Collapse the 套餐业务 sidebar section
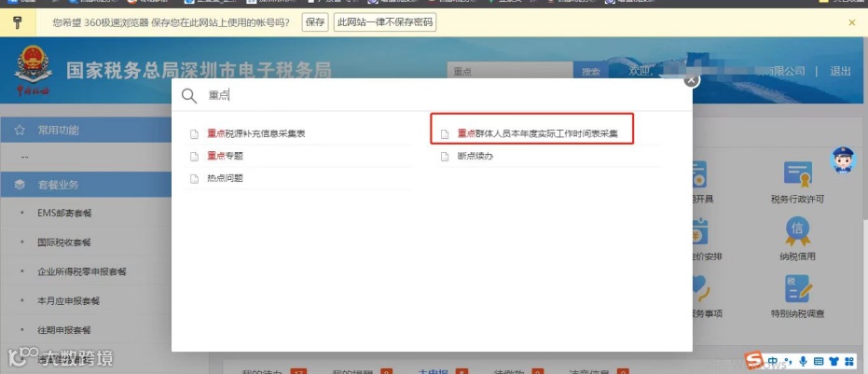Viewport: 868px width, 374px height. tap(86, 185)
